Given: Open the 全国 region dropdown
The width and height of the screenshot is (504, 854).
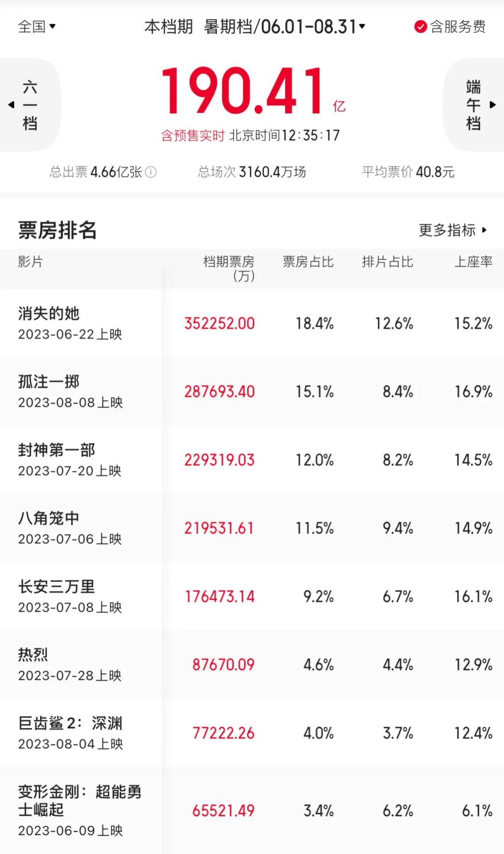Looking at the screenshot, I should tap(37, 27).
